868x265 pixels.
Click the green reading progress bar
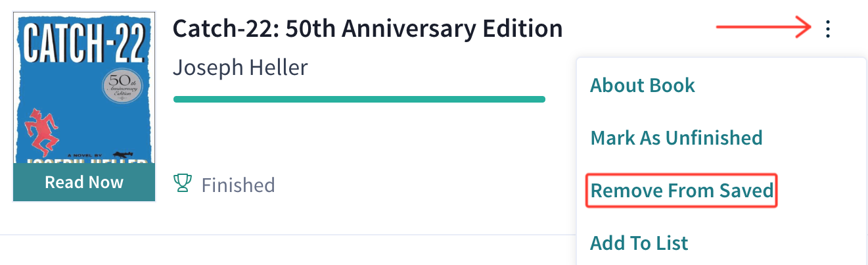tap(359, 99)
